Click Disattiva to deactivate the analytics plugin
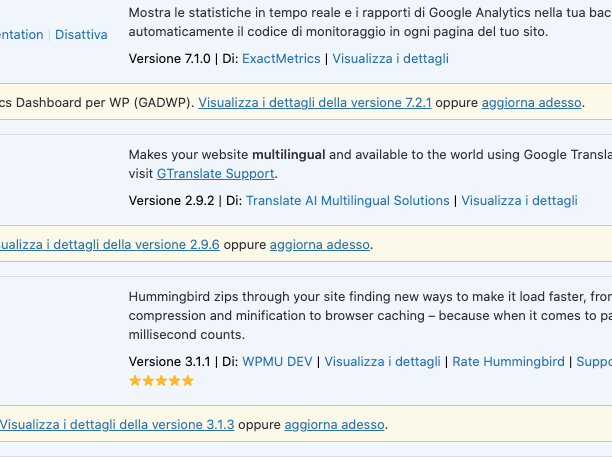 pyautogui.click(x=81, y=34)
